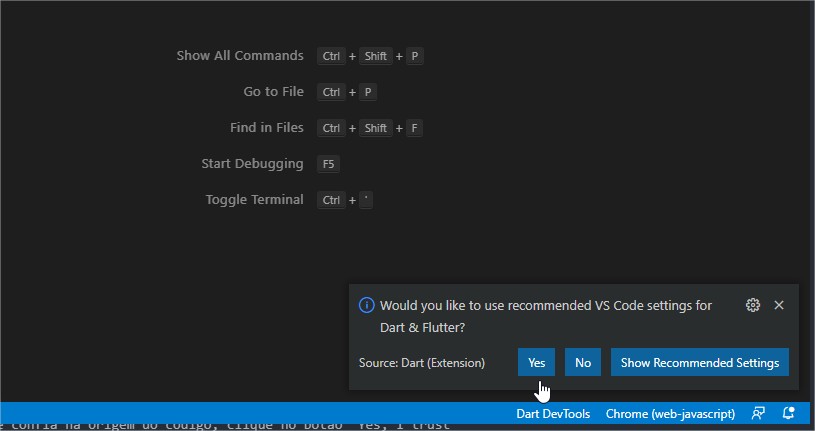Click No in the Dart notification
The width and height of the screenshot is (815, 431).
pyautogui.click(x=583, y=362)
